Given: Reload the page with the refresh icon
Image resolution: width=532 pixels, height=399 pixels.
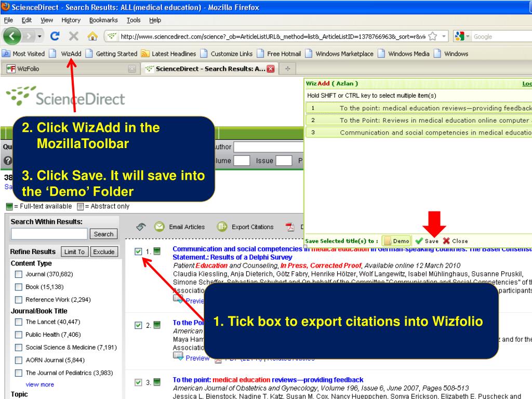Looking at the screenshot, I should (x=55, y=36).
